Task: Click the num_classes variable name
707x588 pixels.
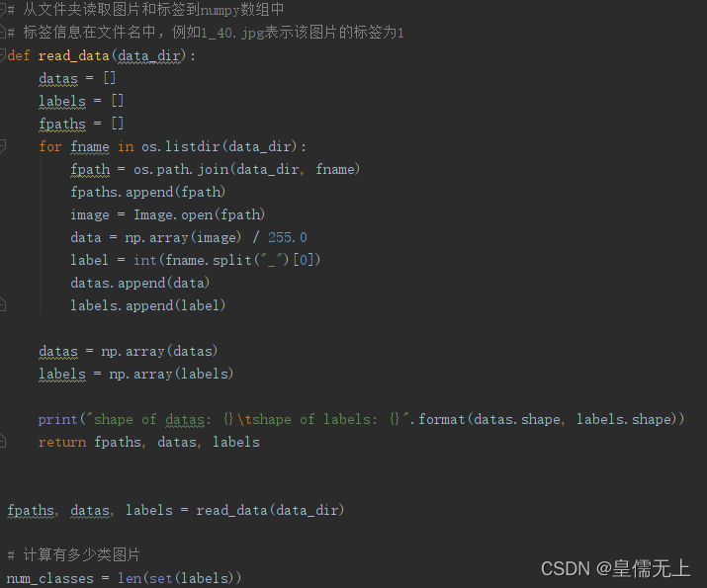Action: pos(49,578)
